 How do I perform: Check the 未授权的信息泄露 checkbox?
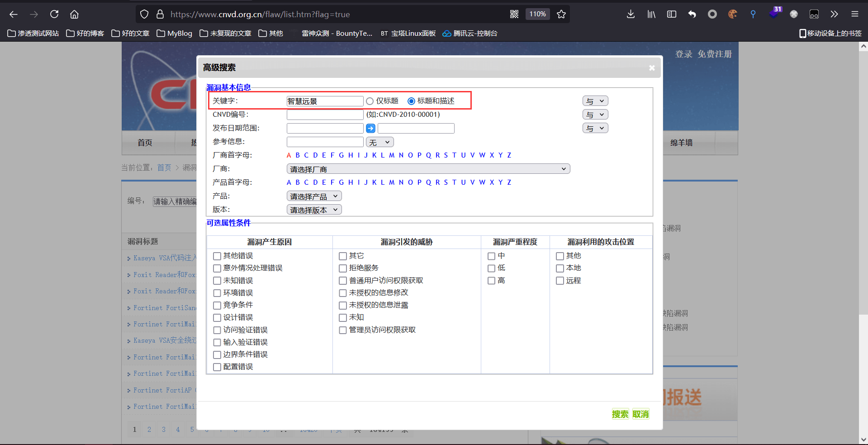(343, 305)
